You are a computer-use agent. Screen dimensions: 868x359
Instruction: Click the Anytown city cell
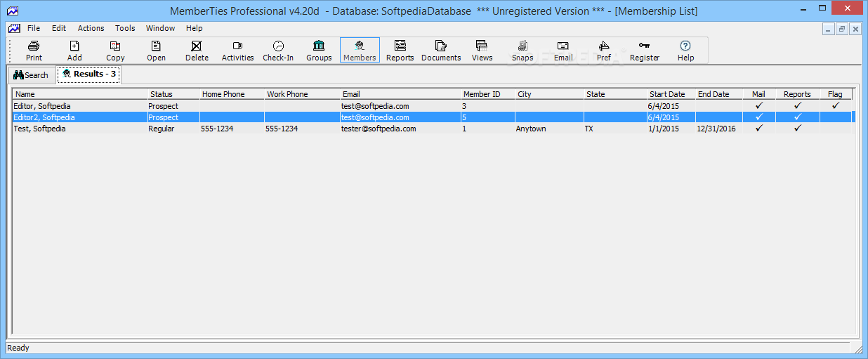point(531,129)
